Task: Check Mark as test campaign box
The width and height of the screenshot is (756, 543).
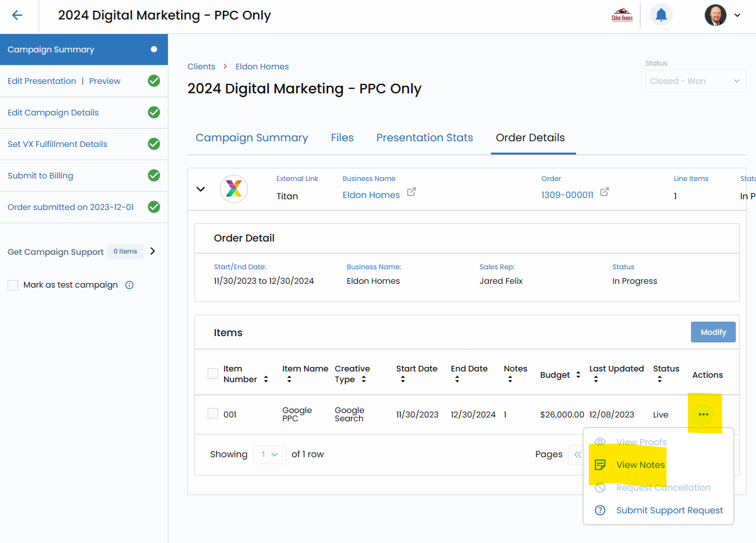Action: (13, 285)
